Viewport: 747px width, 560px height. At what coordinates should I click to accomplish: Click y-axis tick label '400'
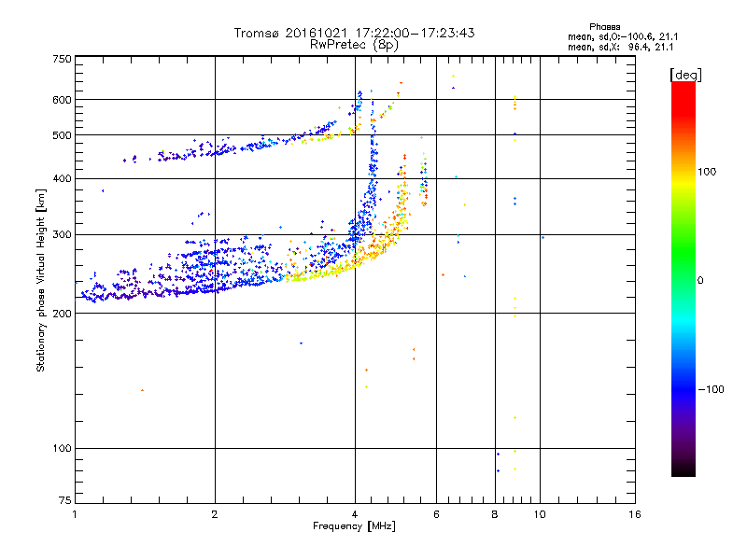(63, 178)
